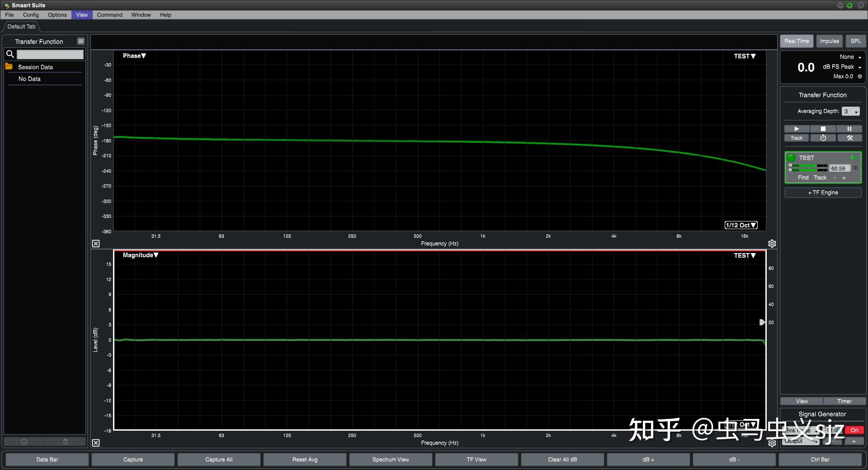The height and width of the screenshot is (470, 868).
Task: Enable Real Time mode
Action: tap(796, 41)
